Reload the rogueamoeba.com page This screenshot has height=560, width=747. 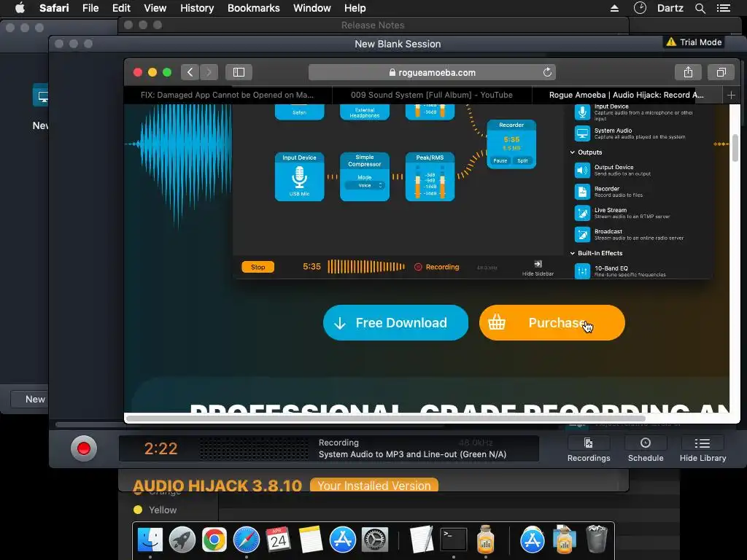[x=547, y=72]
